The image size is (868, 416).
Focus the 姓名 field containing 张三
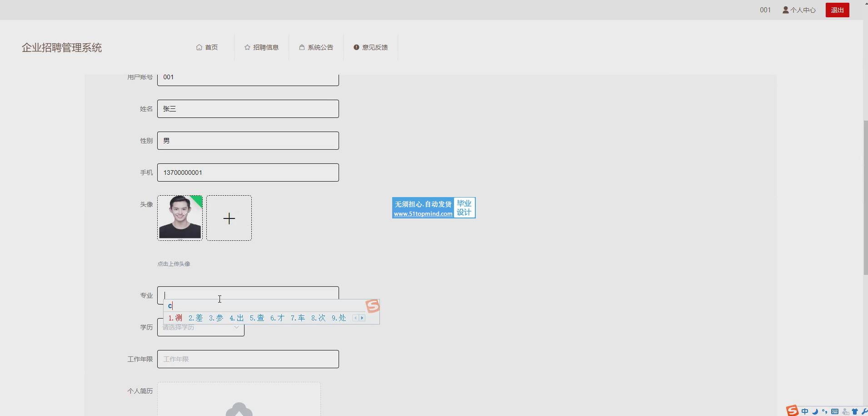click(x=248, y=109)
